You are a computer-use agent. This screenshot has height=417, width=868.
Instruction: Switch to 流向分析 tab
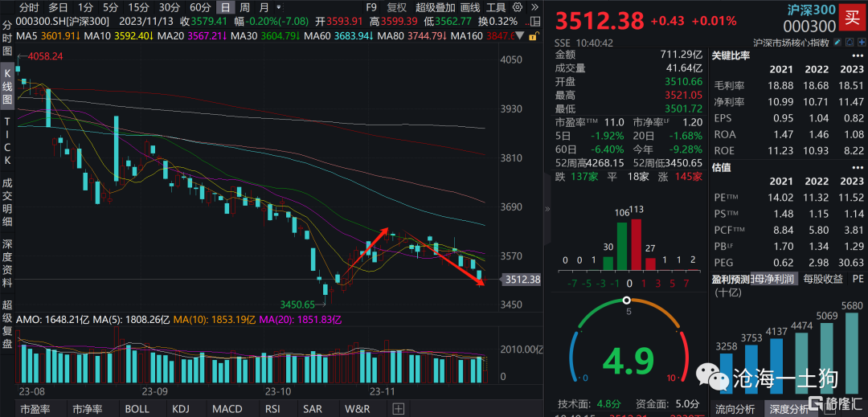tap(735, 410)
